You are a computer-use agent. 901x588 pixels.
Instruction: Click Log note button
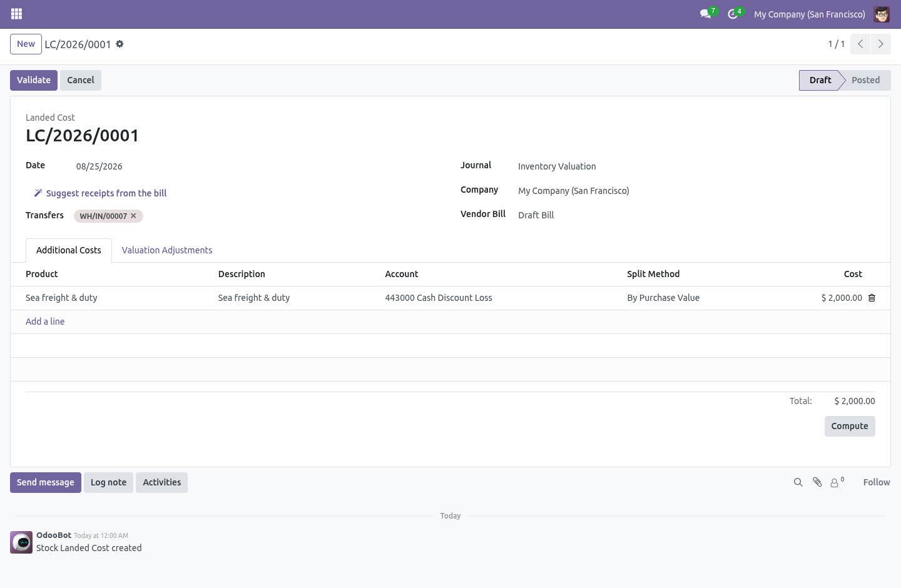coord(108,482)
